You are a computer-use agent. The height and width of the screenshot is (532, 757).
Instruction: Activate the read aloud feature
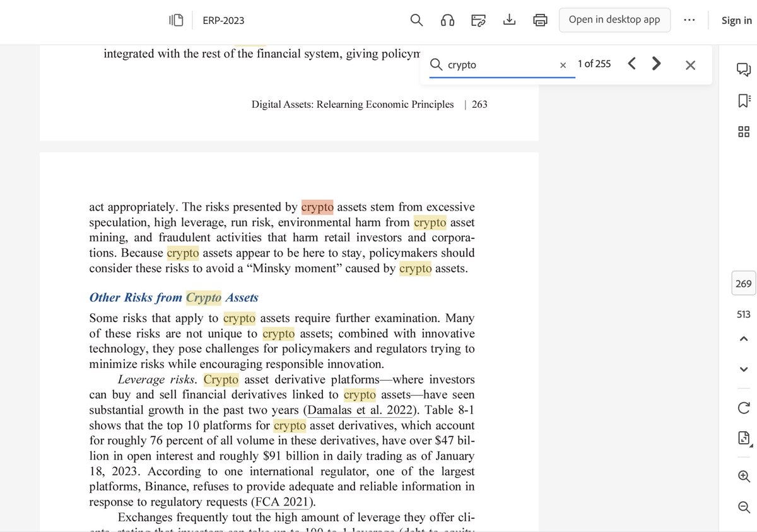tap(447, 20)
